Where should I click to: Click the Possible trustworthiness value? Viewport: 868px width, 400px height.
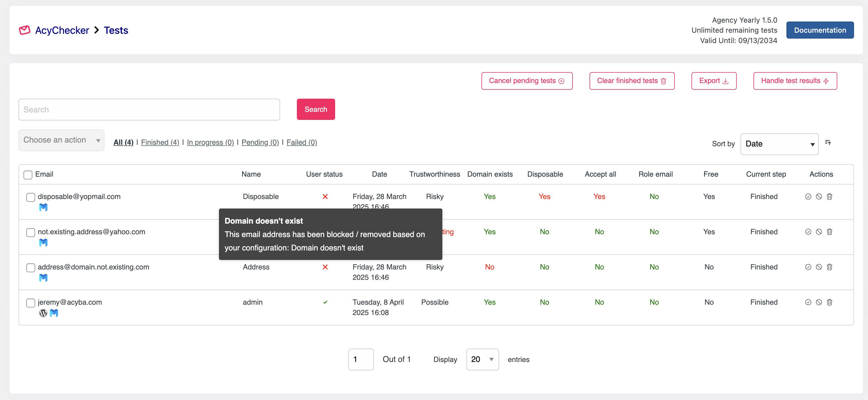435,302
